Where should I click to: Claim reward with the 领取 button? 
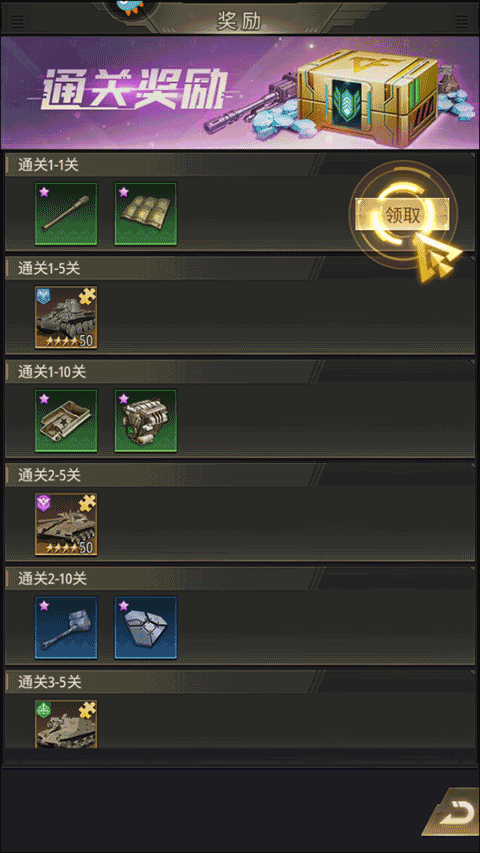(402, 214)
